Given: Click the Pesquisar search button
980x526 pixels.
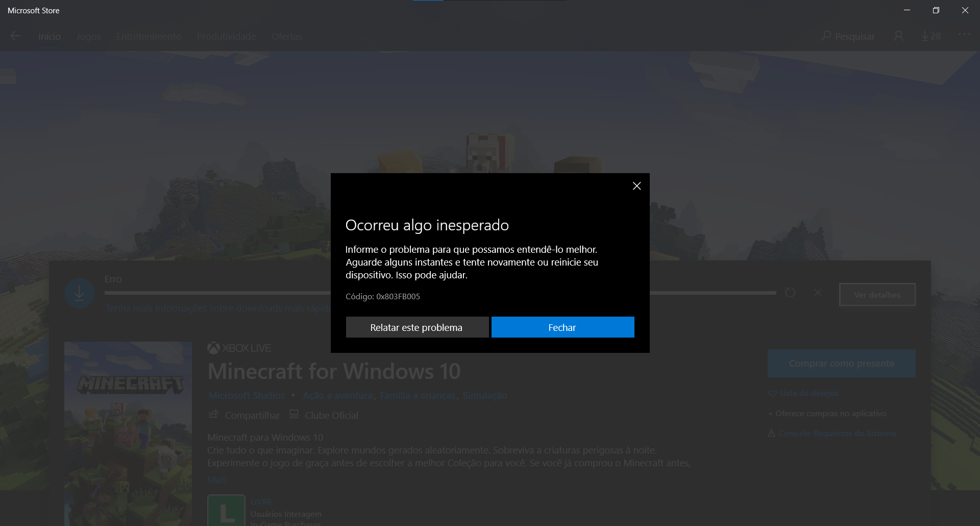Looking at the screenshot, I should pyautogui.click(x=848, y=36).
